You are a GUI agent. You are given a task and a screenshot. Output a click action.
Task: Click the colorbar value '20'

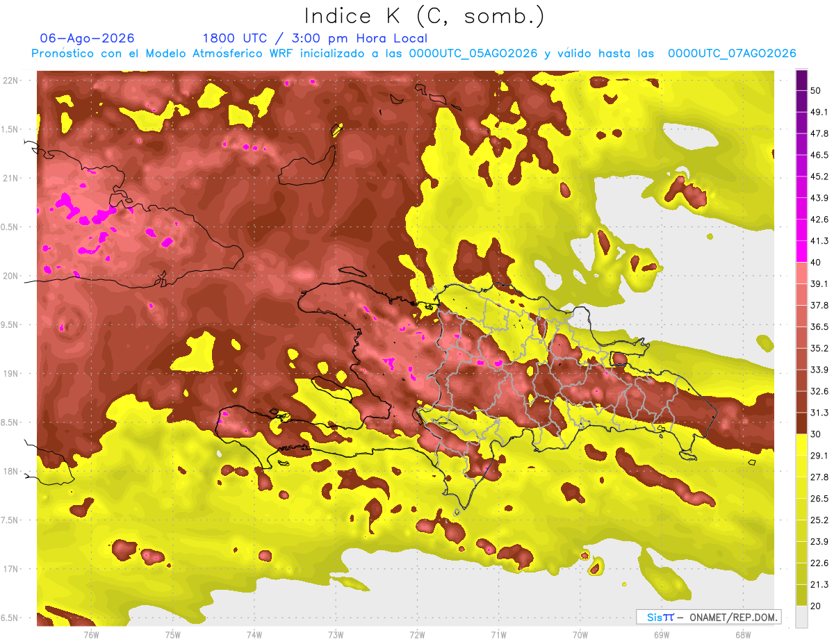816,606
